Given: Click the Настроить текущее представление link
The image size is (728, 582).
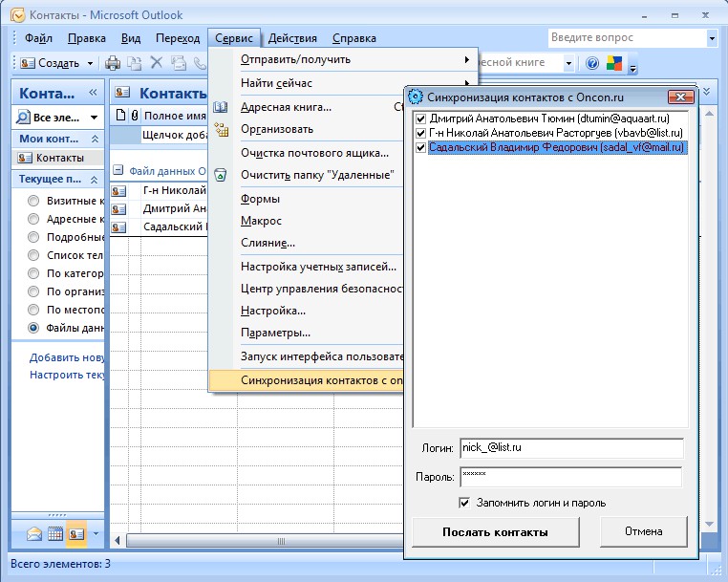Looking at the screenshot, I should click(x=67, y=375).
